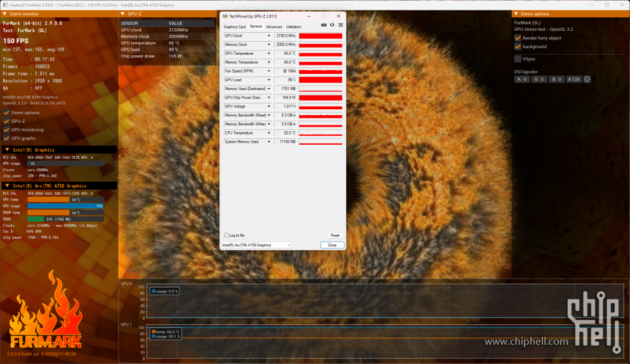Click the A:128 alpha field

point(574,79)
